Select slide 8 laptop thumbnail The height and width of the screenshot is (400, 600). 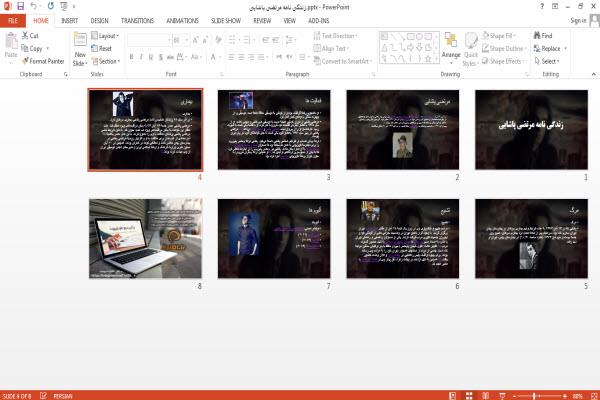[x=145, y=238]
